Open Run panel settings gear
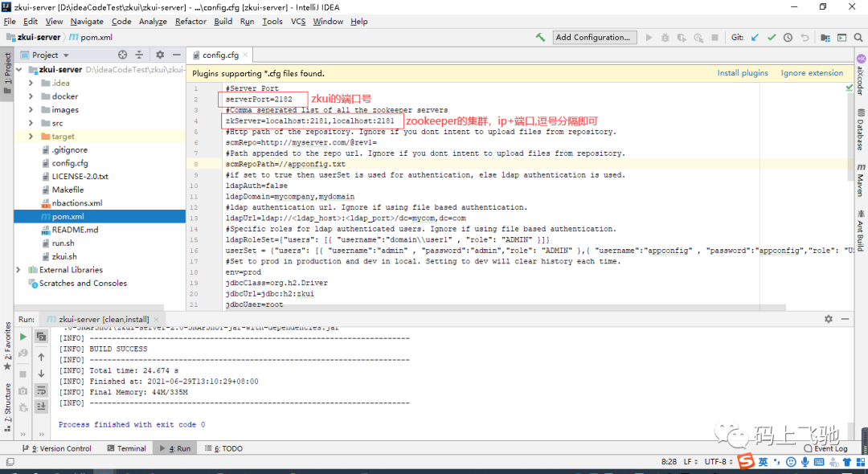The height and width of the screenshot is (474, 868). point(828,319)
